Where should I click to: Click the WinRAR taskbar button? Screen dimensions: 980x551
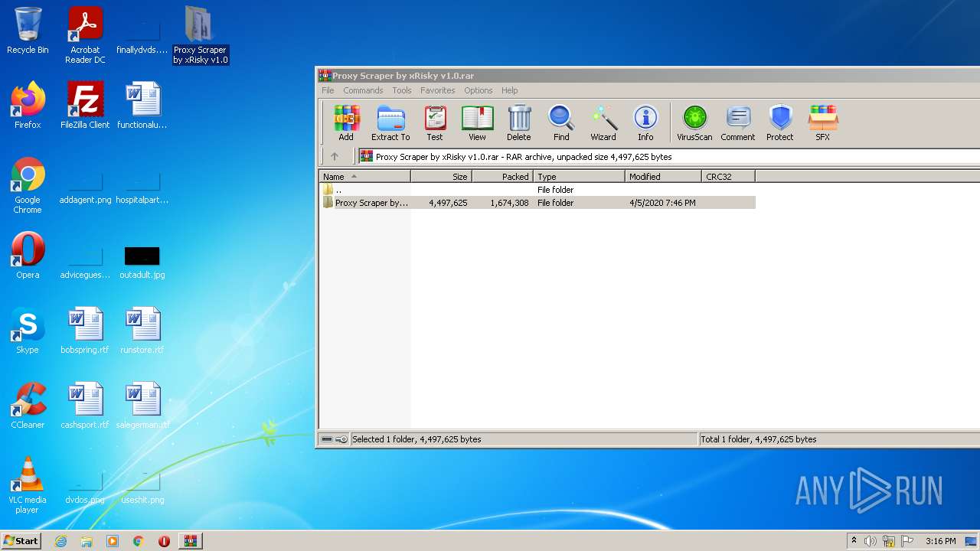point(190,541)
